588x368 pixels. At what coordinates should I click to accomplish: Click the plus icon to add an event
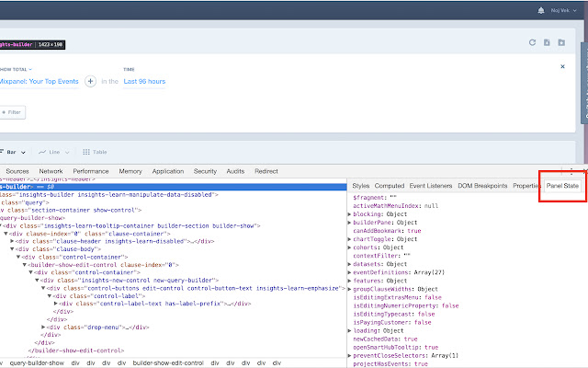pos(91,81)
